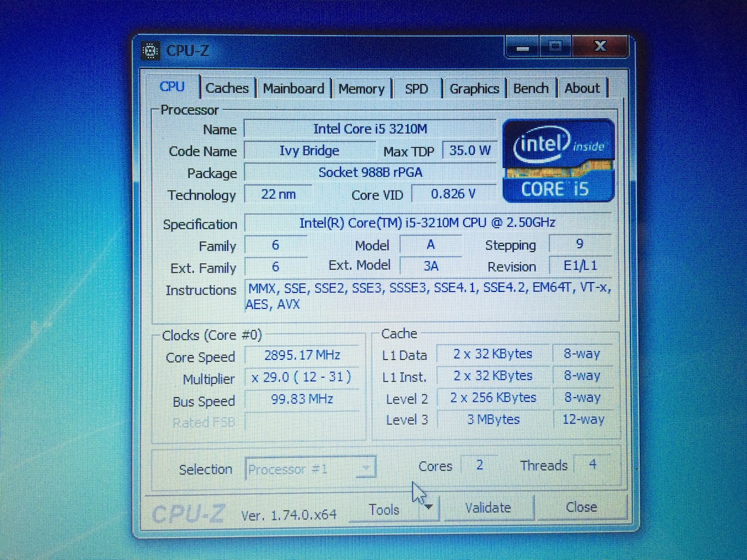Click the processor name 'Intel Core i5 3210M'

click(x=370, y=129)
